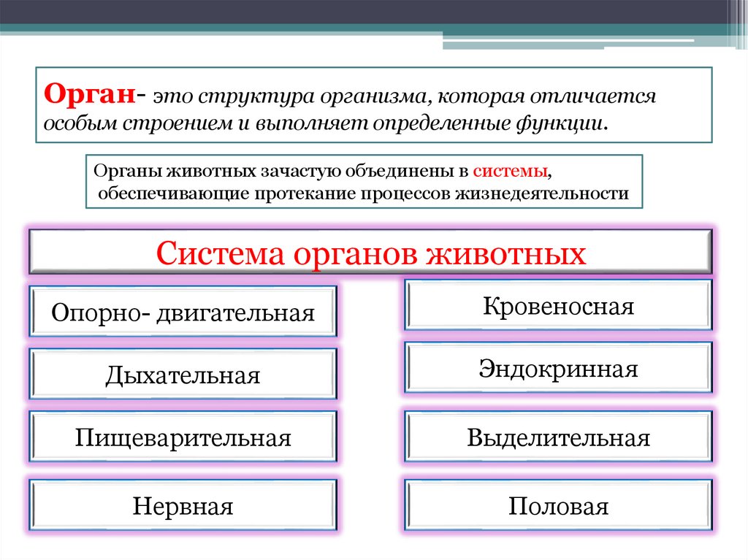The width and height of the screenshot is (748, 560).
Task: Click the "Пищеварительная" system box
Action: pyautogui.click(x=182, y=438)
